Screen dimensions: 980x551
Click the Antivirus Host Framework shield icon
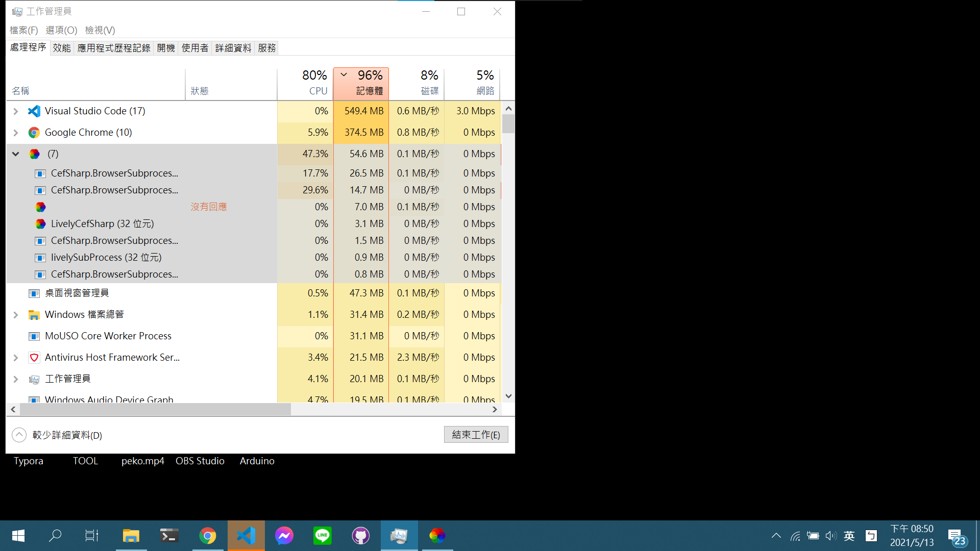pos(34,358)
